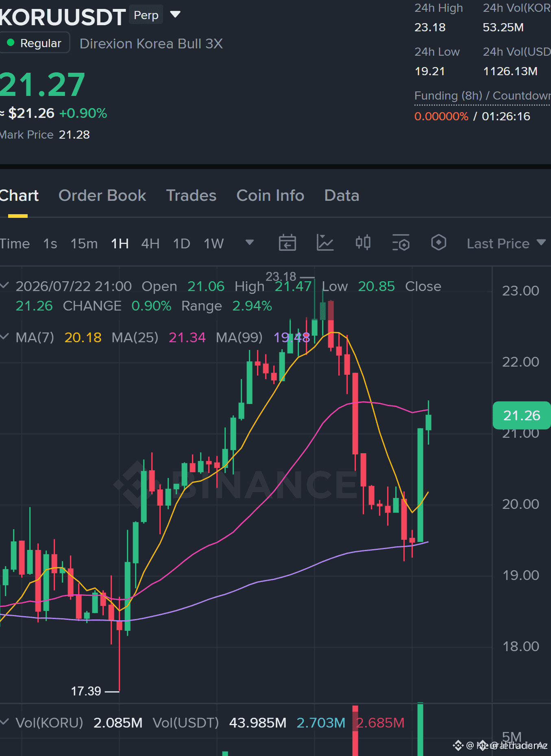Set chart interval to 4H
Screen dimensions: 551x756
click(150, 243)
